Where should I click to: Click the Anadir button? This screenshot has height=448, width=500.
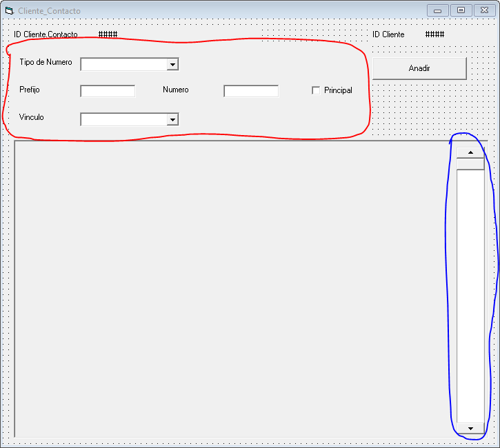click(x=419, y=68)
